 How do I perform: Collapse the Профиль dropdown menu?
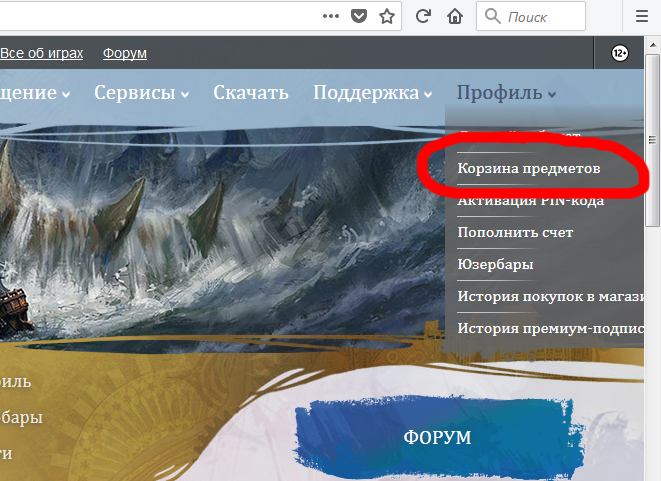(506, 92)
